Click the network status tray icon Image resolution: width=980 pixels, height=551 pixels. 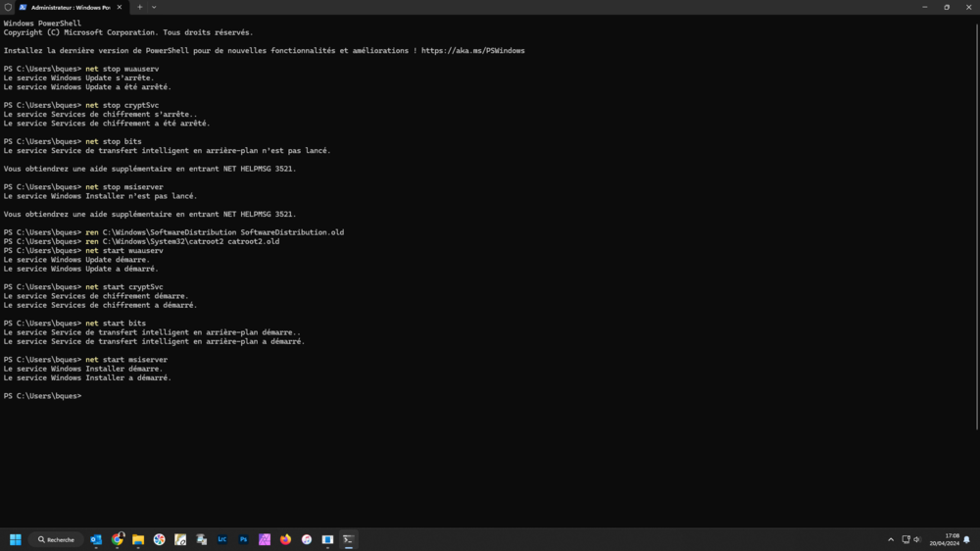click(906, 540)
